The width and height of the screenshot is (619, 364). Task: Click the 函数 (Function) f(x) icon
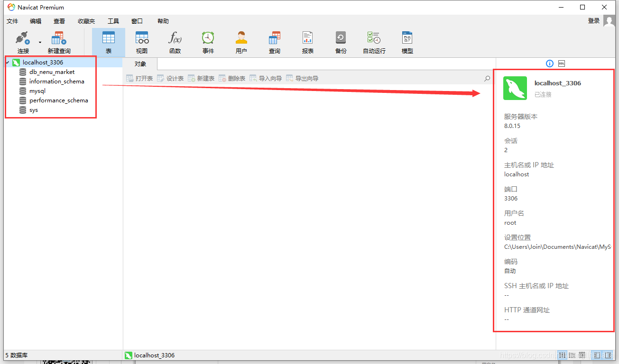coord(175,38)
